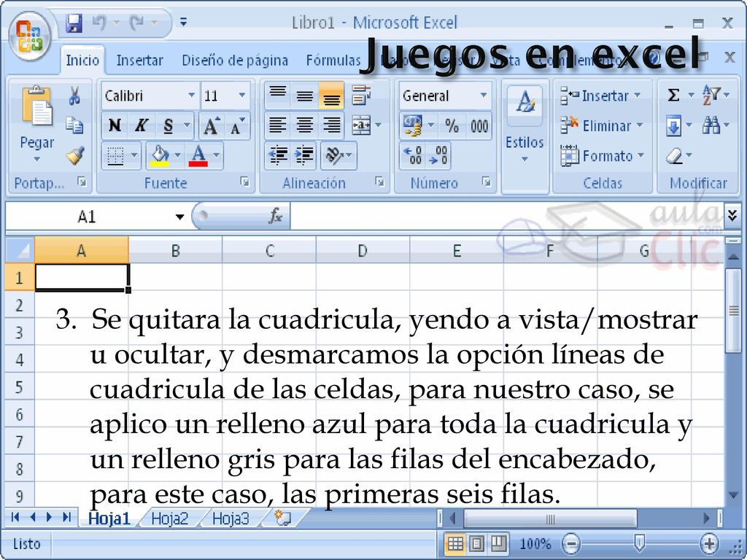Cut selection with the scissors icon
The height and width of the screenshot is (560, 747).
click(74, 96)
